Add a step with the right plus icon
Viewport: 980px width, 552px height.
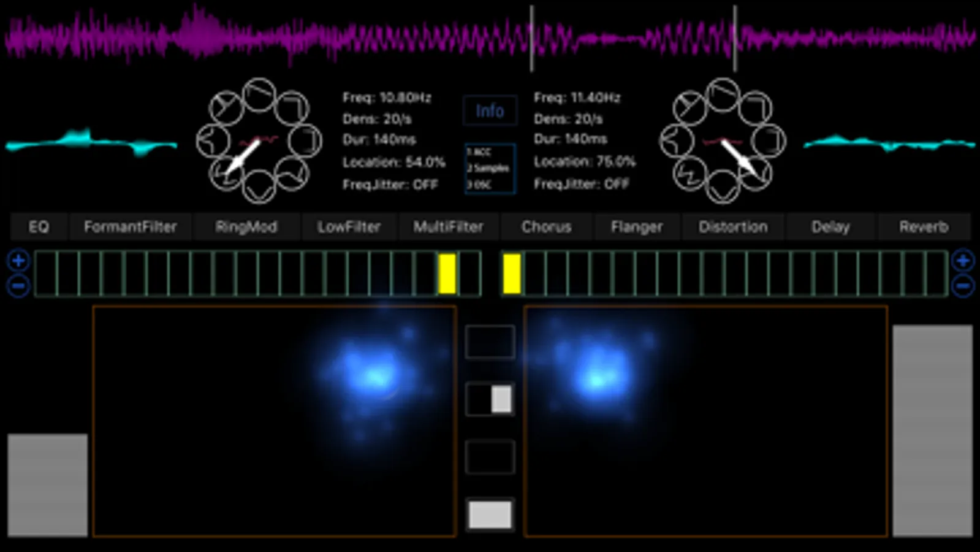963,261
